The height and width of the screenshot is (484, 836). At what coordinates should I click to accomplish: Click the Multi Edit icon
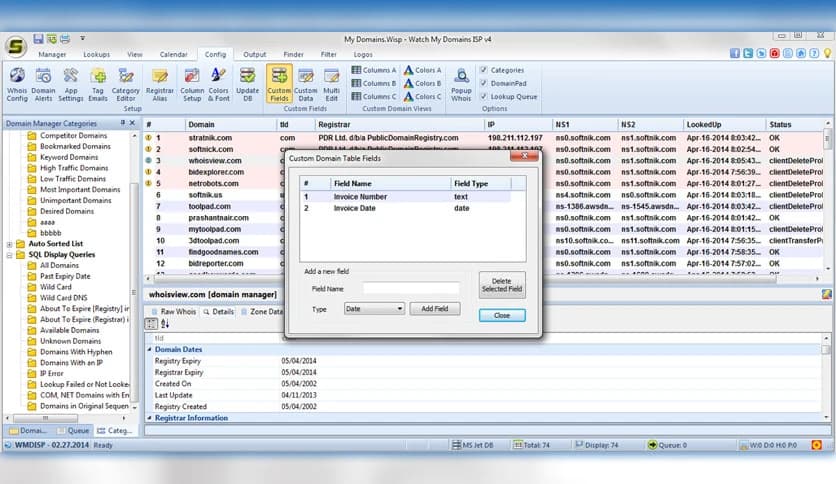coord(331,78)
